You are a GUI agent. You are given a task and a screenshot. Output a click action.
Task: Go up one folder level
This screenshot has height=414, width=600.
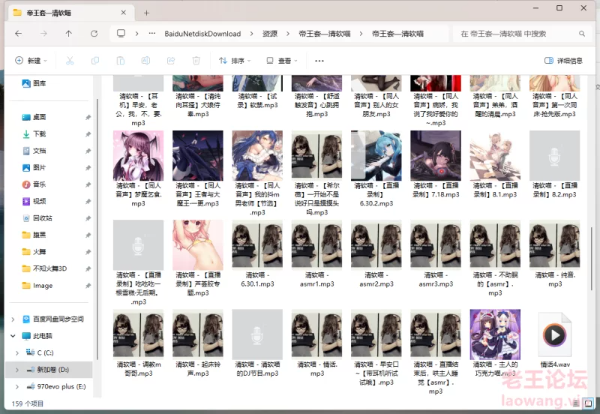[x=69, y=34]
